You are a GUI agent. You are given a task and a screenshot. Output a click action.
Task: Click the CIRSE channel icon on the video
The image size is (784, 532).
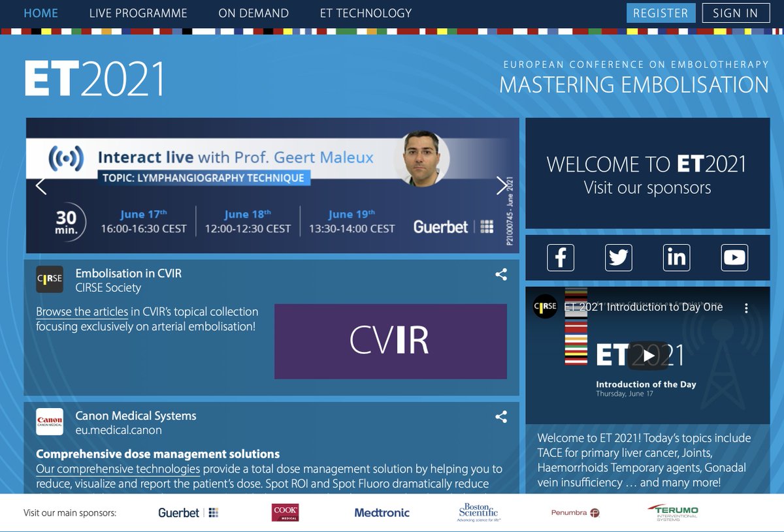545,307
